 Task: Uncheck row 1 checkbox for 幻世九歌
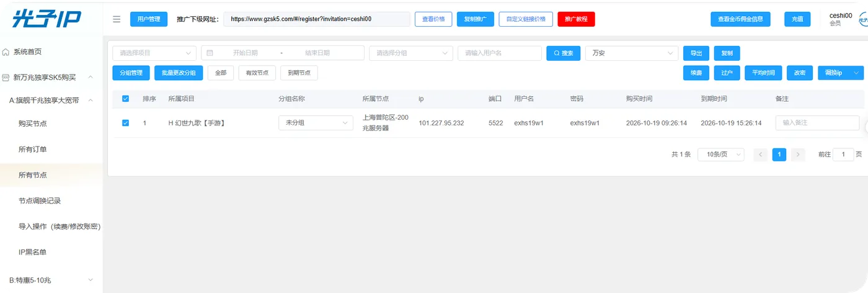(x=126, y=123)
